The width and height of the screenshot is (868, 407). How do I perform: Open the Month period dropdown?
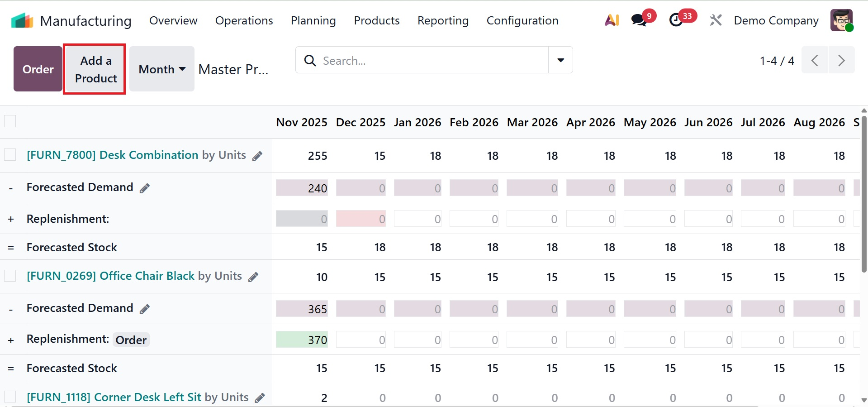(162, 69)
